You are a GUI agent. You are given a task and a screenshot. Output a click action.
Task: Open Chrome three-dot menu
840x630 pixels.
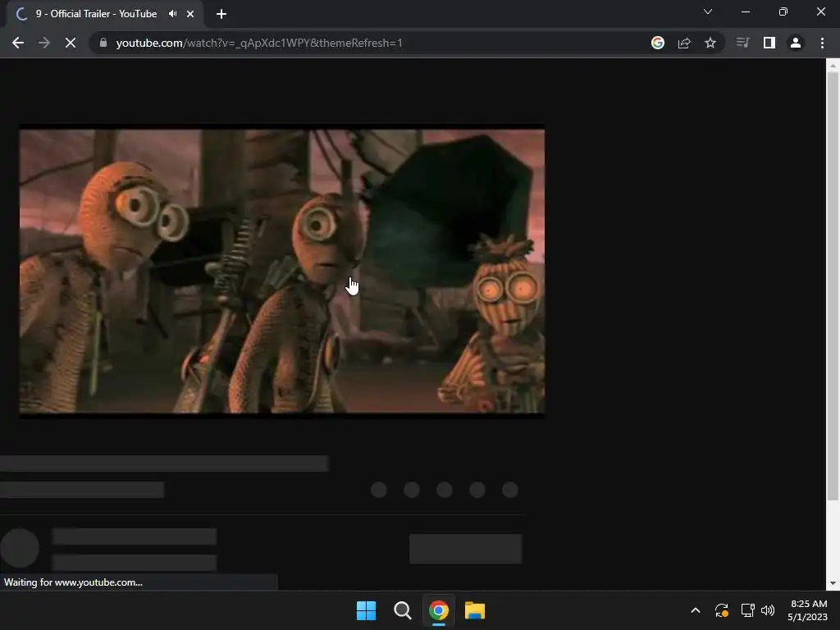tap(822, 43)
